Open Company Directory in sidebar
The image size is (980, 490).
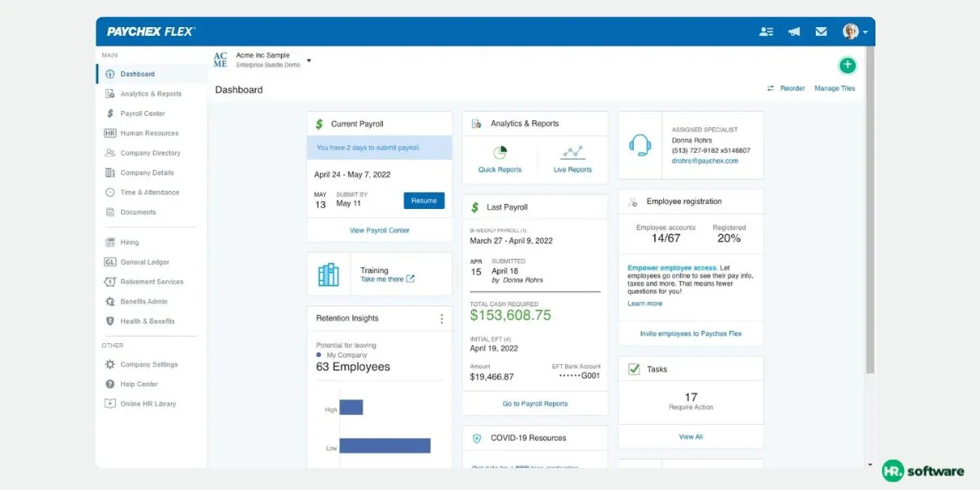[x=151, y=153]
